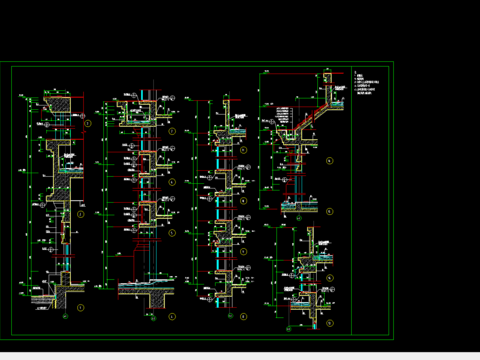Click the topmost yellow detail circle of the leftmost wall section
The height and width of the screenshot is (360, 480).
(x=88, y=123)
